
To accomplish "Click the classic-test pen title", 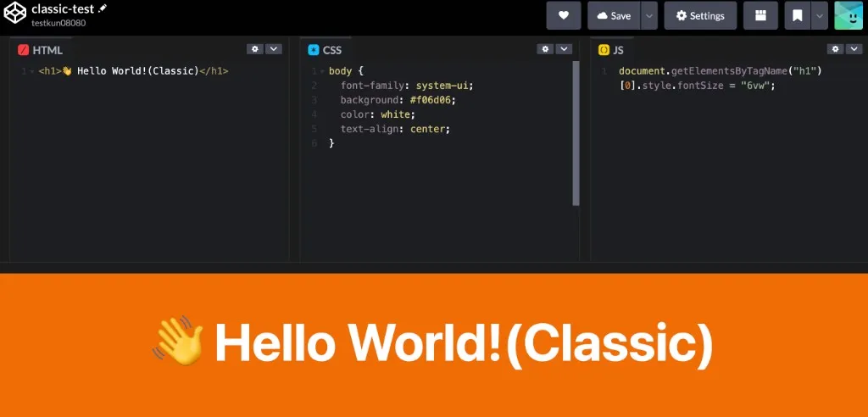I will pyautogui.click(x=63, y=9).
